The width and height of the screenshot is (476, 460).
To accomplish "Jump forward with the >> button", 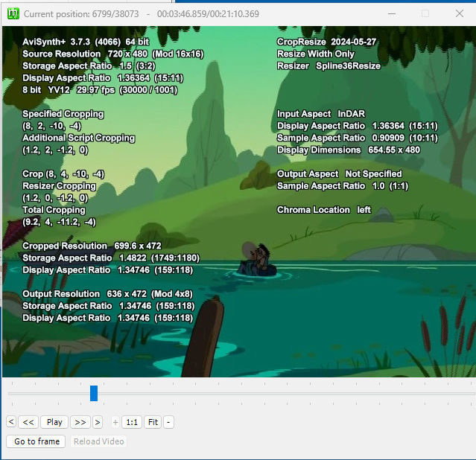I will pos(80,422).
